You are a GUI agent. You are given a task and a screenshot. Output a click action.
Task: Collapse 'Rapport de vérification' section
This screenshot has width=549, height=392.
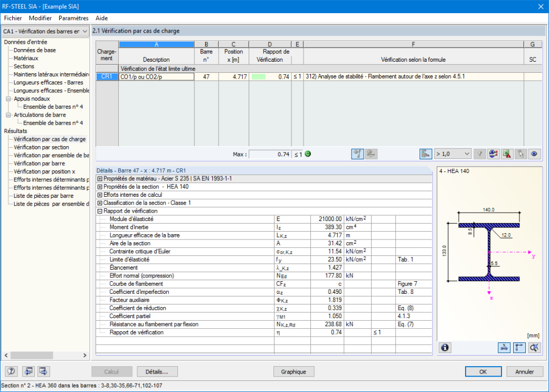[x=100, y=212]
